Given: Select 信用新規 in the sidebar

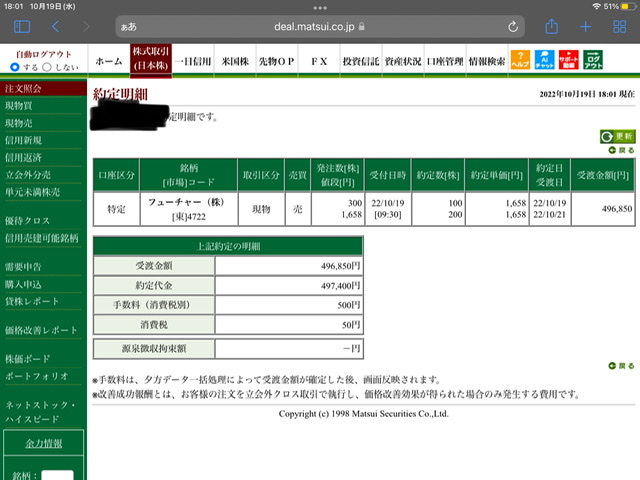Looking at the screenshot, I should (x=23, y=140).
